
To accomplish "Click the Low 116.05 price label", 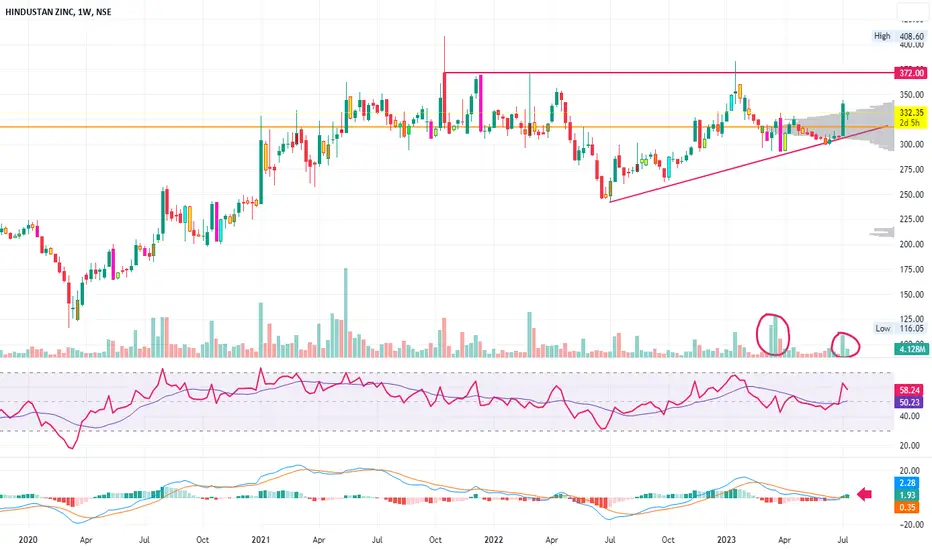I will tap(899, 328).
